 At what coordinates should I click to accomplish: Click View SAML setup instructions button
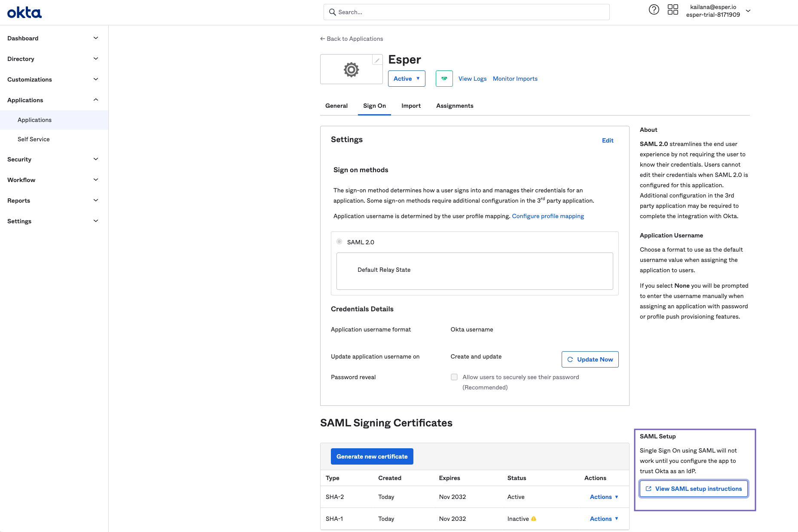(694, 489)
